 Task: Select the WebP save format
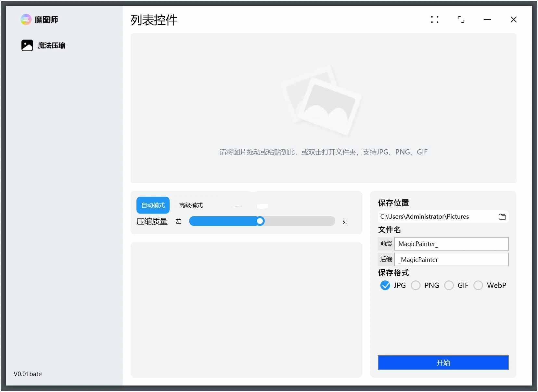coord(479,286)
